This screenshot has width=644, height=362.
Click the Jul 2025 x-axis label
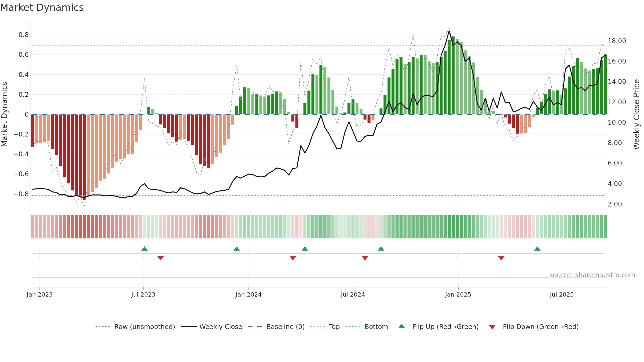tap(562, 294)
